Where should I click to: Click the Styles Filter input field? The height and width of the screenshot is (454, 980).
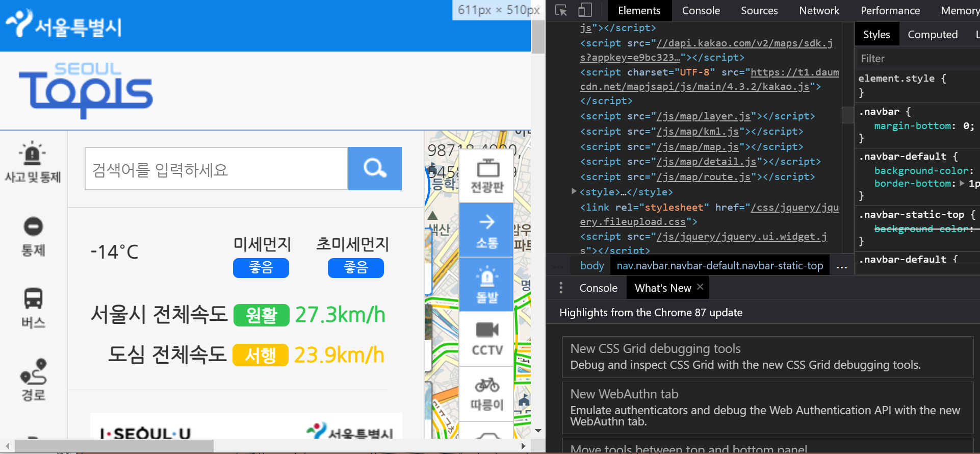[918, 58]
